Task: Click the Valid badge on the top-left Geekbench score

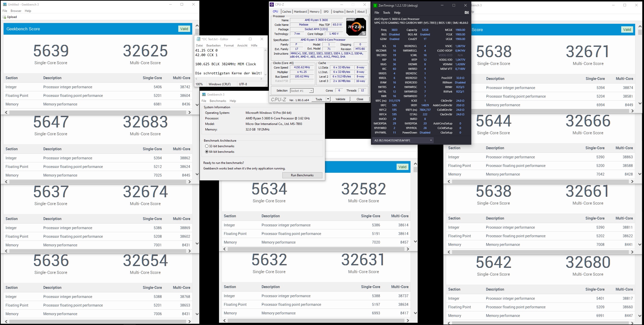Action: (184, 29)
